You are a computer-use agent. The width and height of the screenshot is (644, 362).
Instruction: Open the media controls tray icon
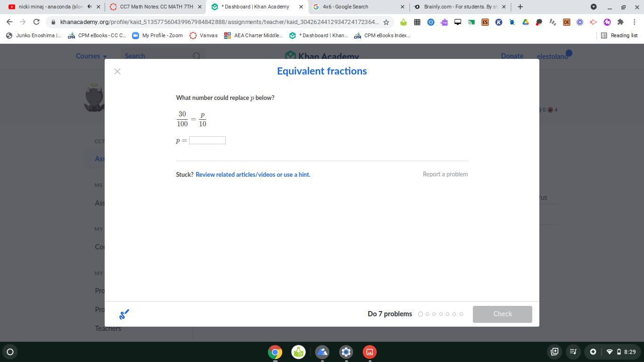click(x=573, y=352)
